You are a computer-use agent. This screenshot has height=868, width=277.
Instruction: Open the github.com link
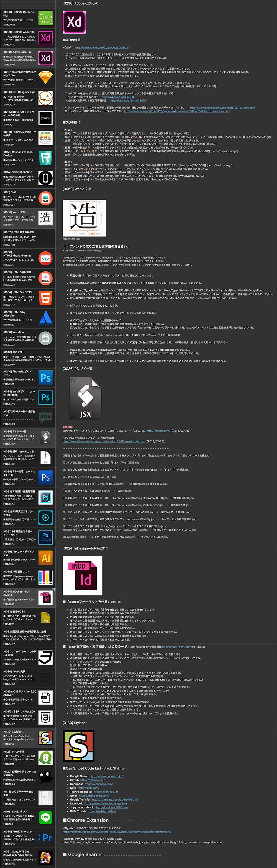click(93, 780)
